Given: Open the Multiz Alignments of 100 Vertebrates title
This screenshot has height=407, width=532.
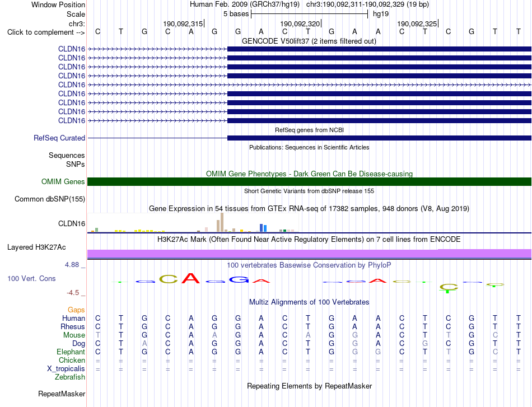Looking at the screenshot, I should [x=309, y=302].
